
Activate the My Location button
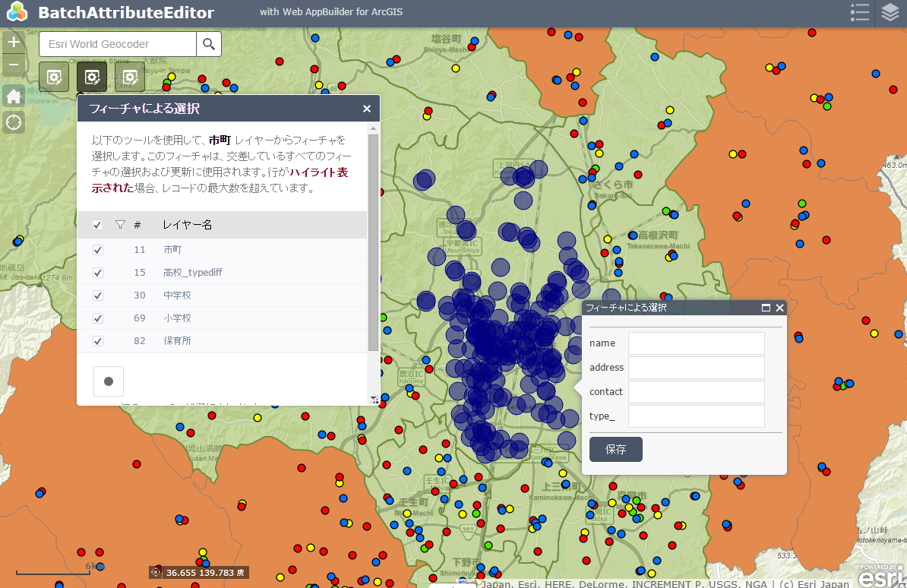click(14, 122)
